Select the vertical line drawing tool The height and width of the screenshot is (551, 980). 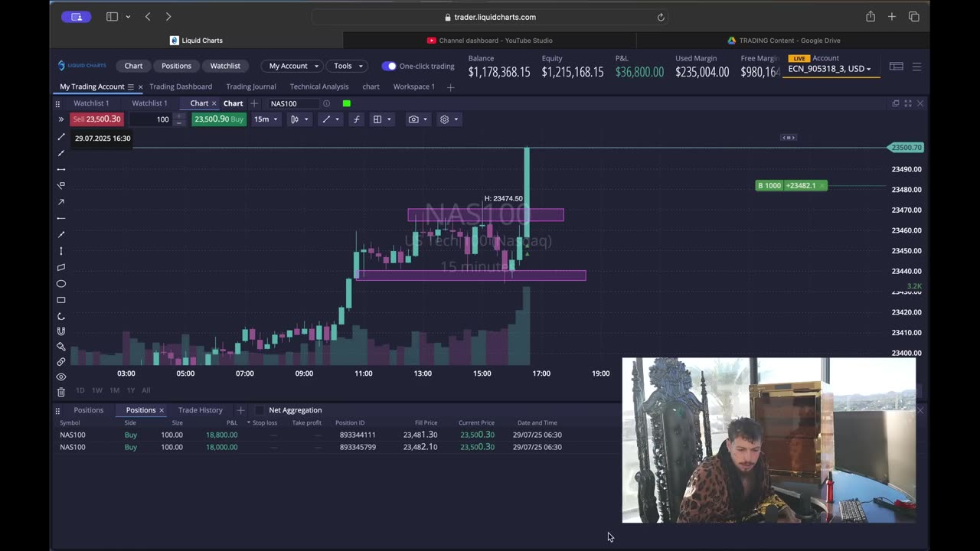(x=61, y=251)
